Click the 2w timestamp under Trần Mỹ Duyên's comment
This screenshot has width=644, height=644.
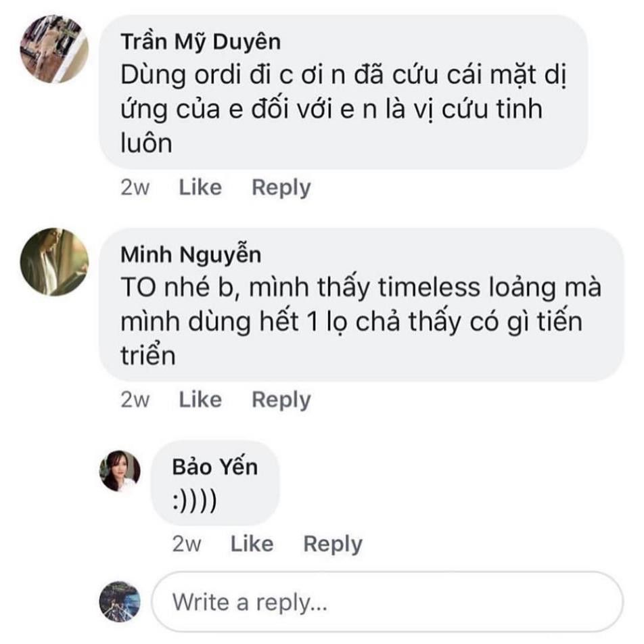click(x=135, y=187)
